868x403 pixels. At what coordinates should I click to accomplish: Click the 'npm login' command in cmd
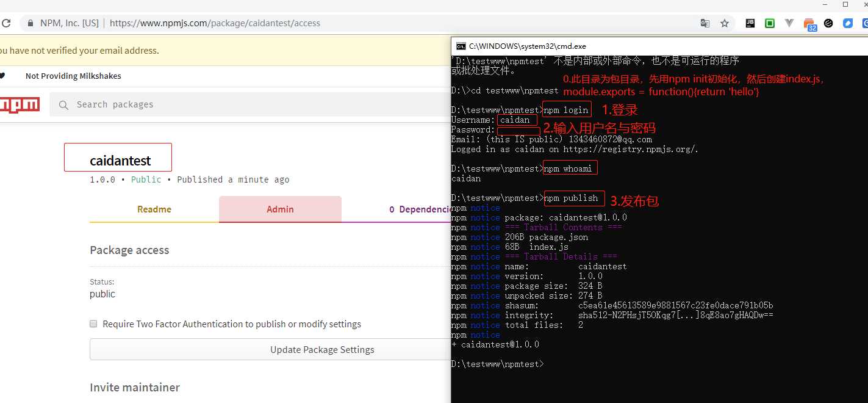tap(566, 110)
